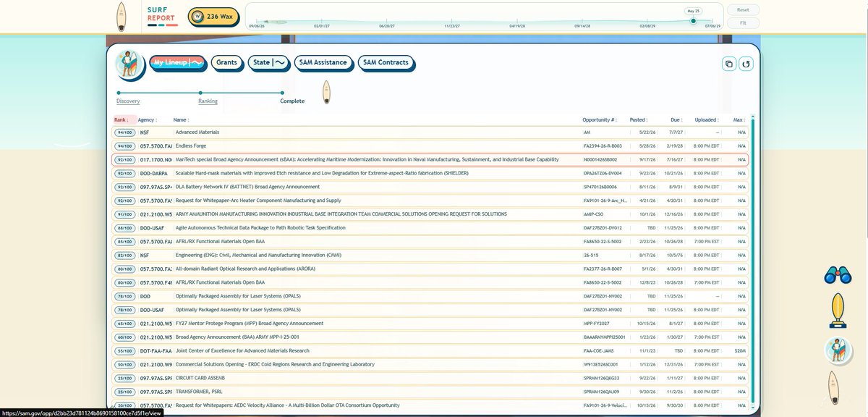Sort by the Name column header

tap(181, 119)
